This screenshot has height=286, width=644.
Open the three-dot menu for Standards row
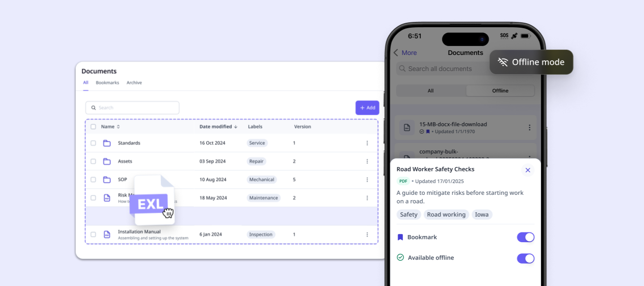[367, 143]
